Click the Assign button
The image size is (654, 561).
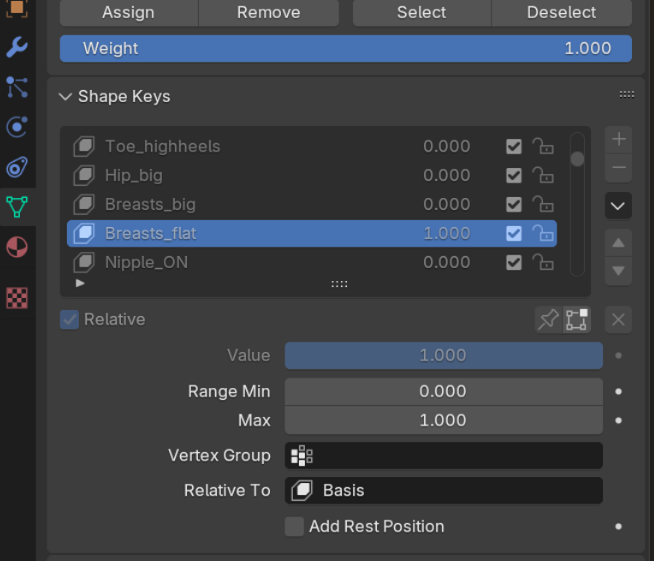pyautogui.click(x=128, y=13)
